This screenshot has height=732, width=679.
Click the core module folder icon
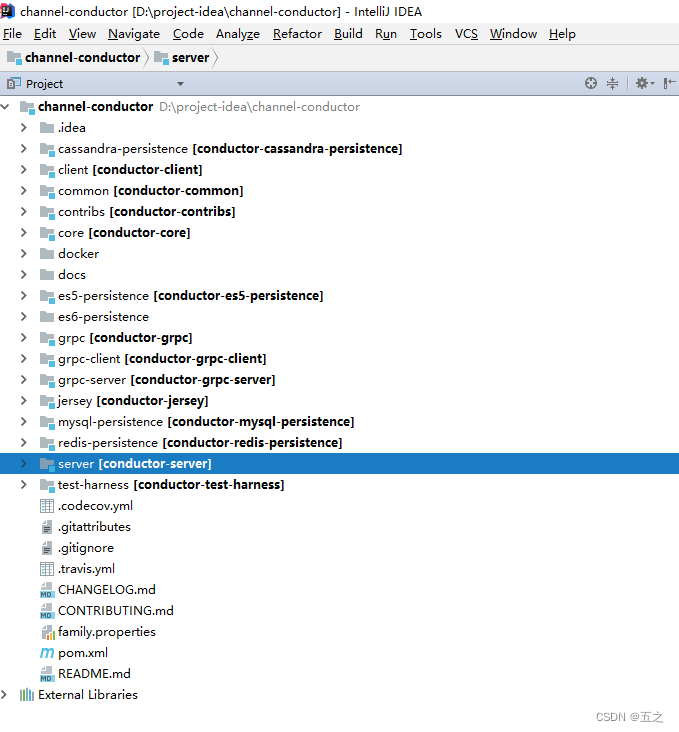coord(47,233)
